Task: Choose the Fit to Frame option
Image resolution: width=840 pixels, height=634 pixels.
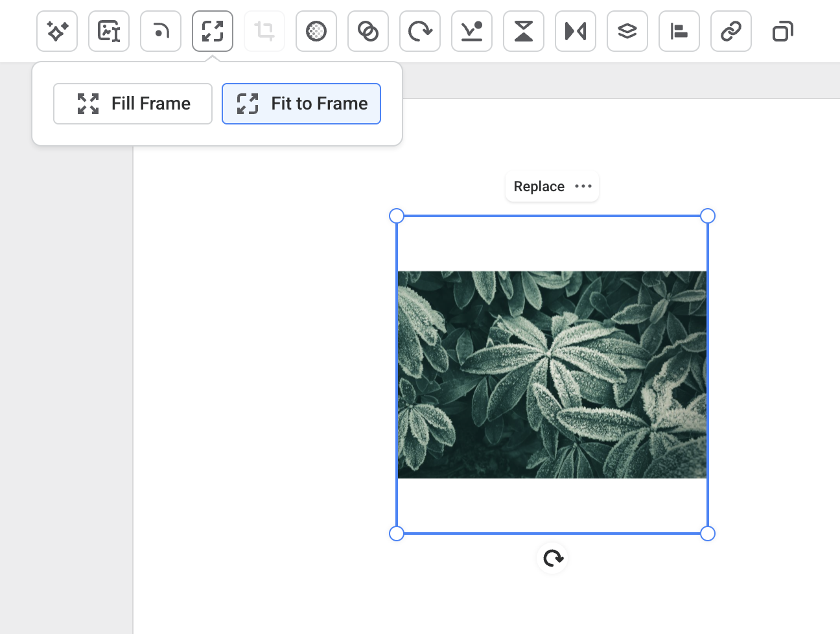Action: (301, 104)
